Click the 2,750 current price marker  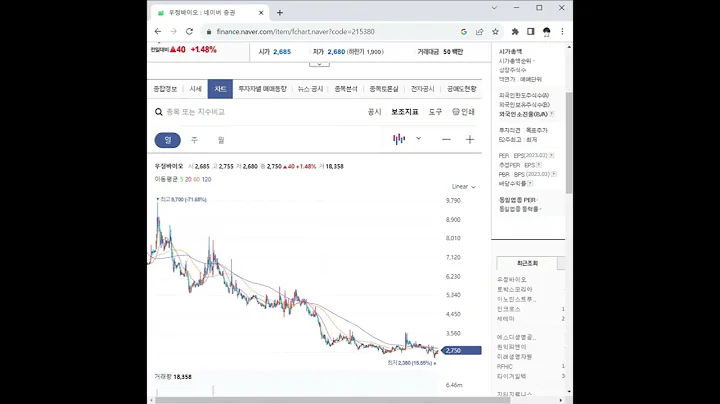click(x=461, y=350)
